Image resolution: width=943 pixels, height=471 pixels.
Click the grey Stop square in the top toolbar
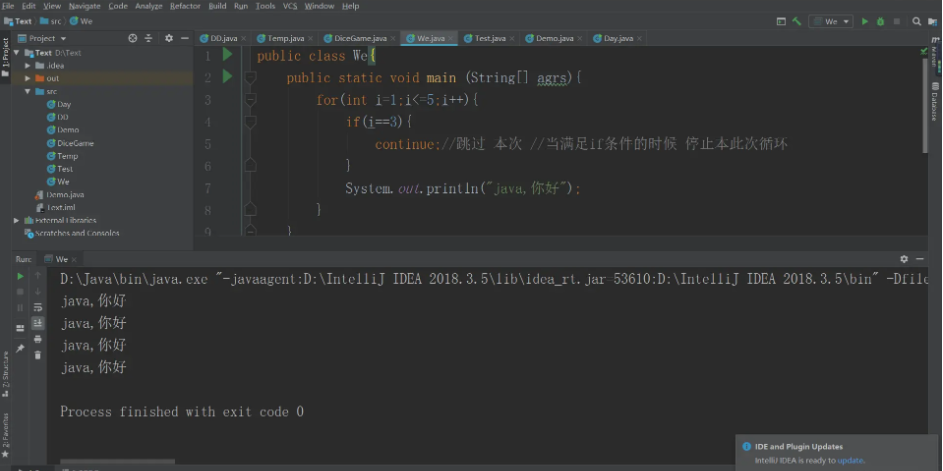[x=897, y=22]
